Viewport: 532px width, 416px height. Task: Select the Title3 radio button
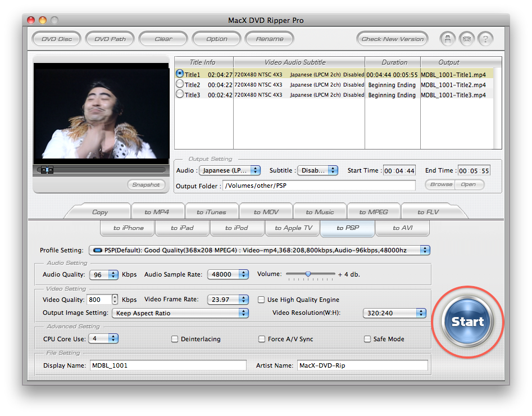(180, 94)
